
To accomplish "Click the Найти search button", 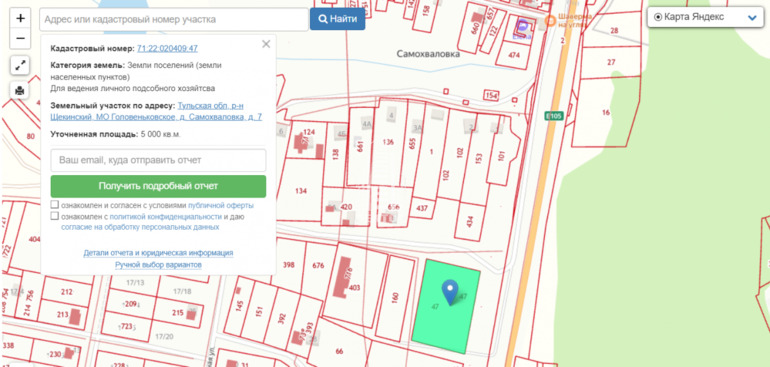I will tap(337, 19).
